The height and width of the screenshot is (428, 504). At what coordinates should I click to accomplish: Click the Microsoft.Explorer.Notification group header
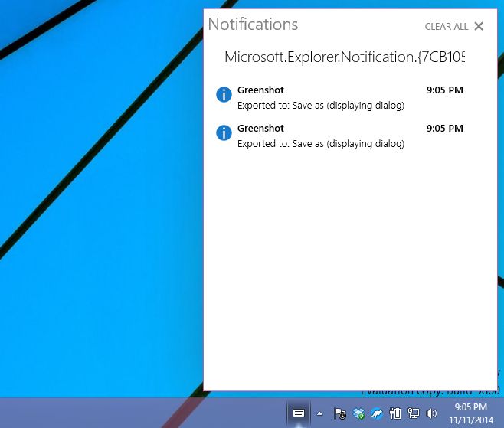pyautogui.click(x=344, y=57)
